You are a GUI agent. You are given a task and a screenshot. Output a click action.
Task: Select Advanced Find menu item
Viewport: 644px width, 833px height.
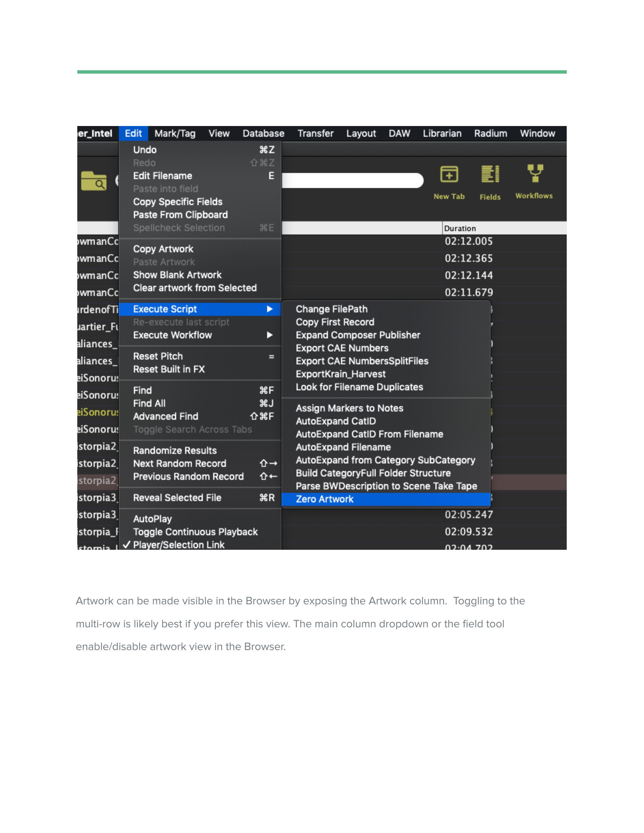pyautogui.click(x=165, y=416)
